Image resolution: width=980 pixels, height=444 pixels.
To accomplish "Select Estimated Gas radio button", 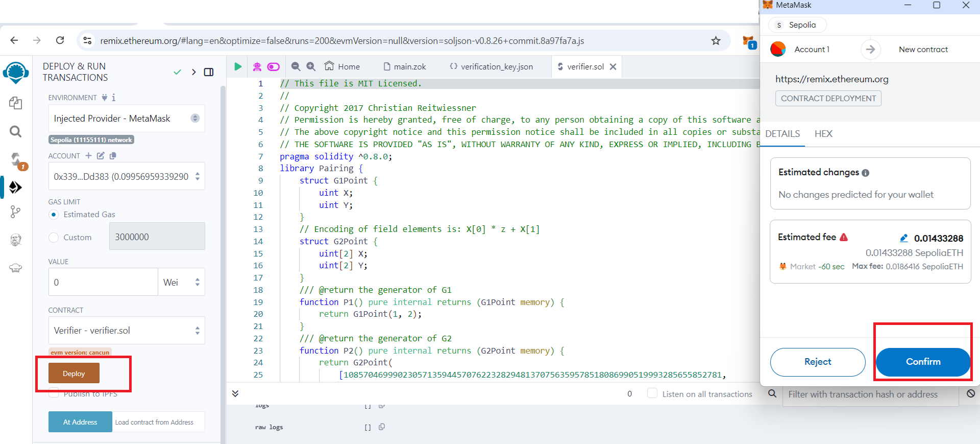I will pyautogui.click(x=54, y=215).
